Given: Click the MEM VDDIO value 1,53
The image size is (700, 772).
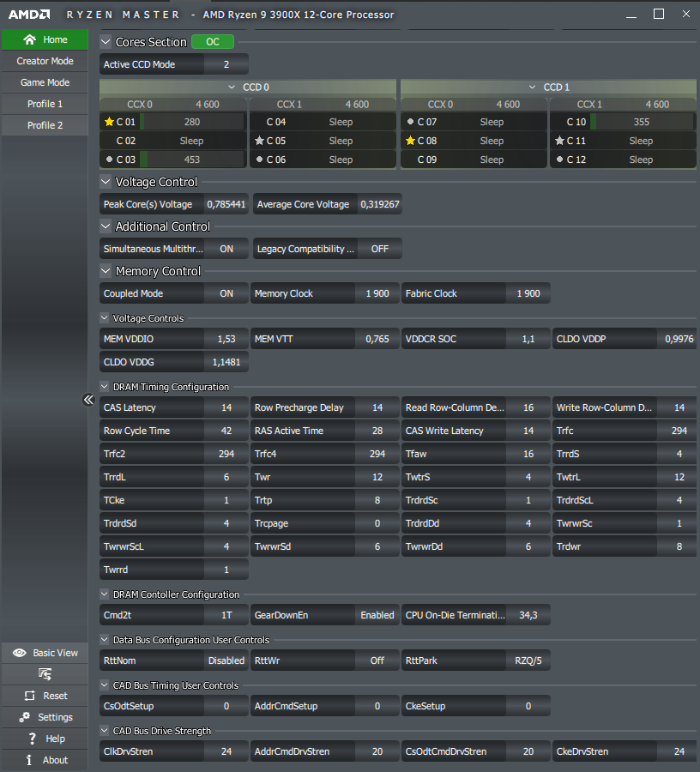Looking at the screenshot, I should (x=226, y=339).
